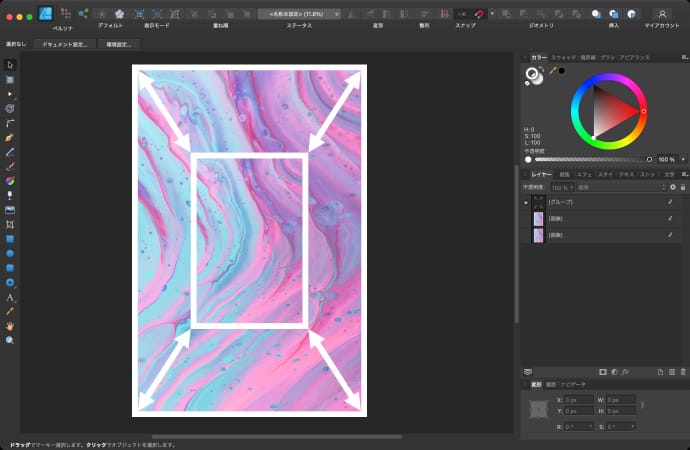The width and height of the screenshot is (690, 450).
Task: Click the ドキュメント設定 button
Action: click(x=64, y=44)
